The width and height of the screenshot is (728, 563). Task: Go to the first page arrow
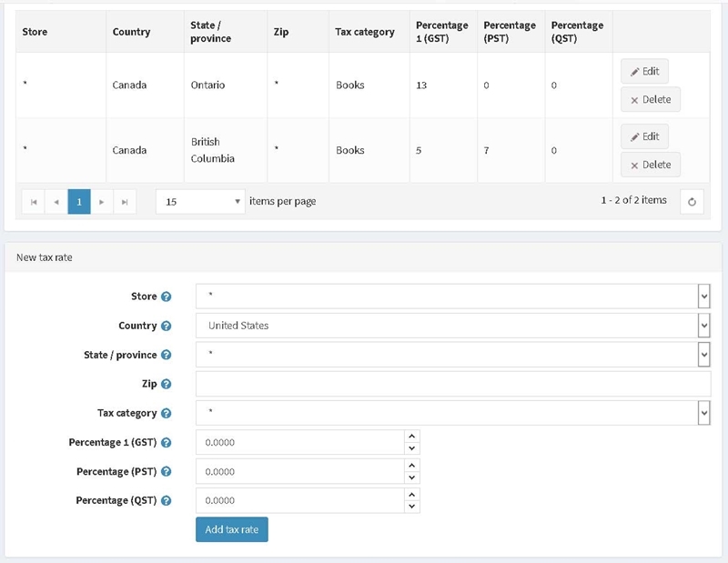pos(34,202)
